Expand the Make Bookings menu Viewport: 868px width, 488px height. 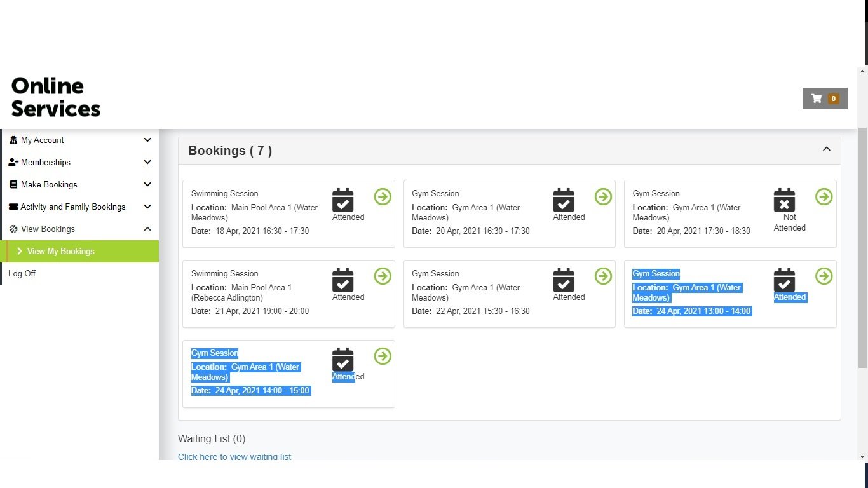tap(79, 185)
